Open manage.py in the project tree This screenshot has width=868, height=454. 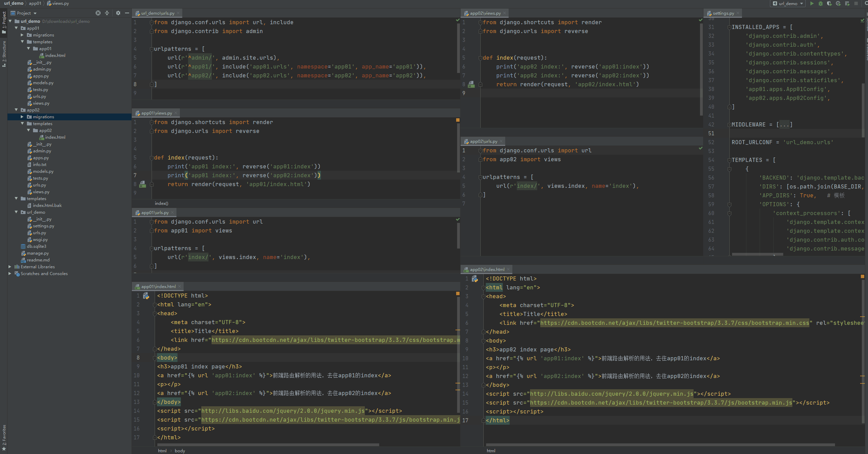(37, 253)
